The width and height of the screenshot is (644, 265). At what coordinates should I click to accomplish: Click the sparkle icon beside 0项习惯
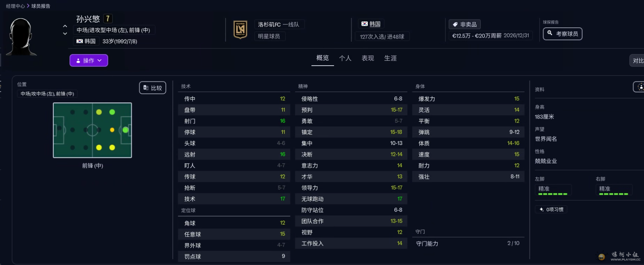pos(541,209)
